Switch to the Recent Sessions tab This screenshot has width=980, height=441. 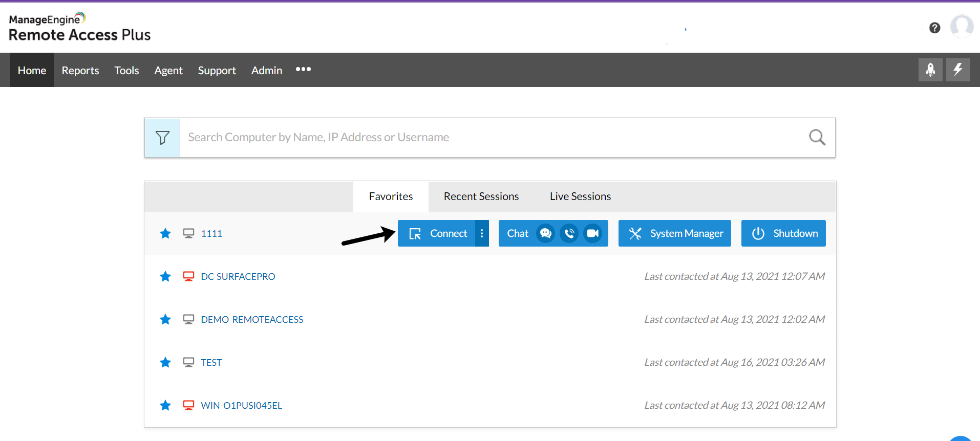click(x=481, y=196)
